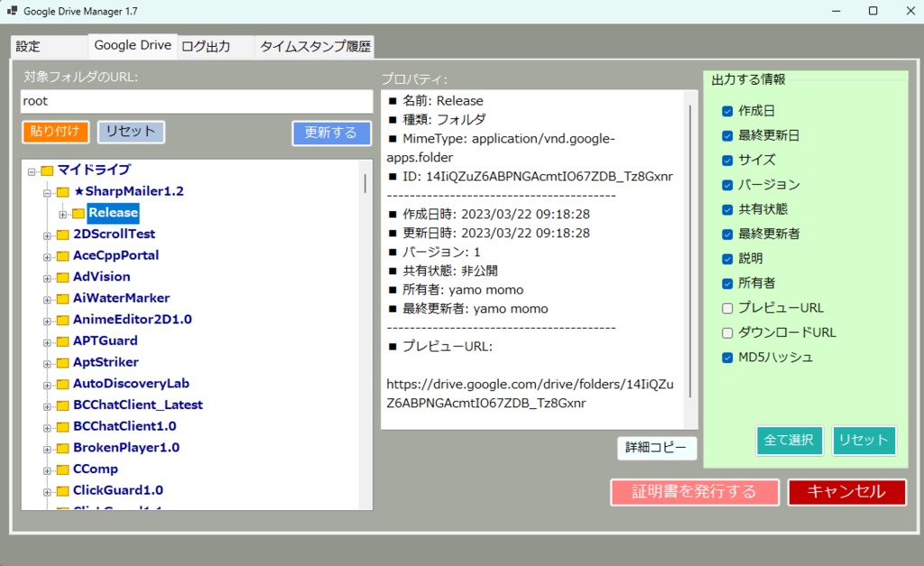Click the ★SharpMailer1.2 folder icon
Screen dimensions: 924x566
pos(62,192)
